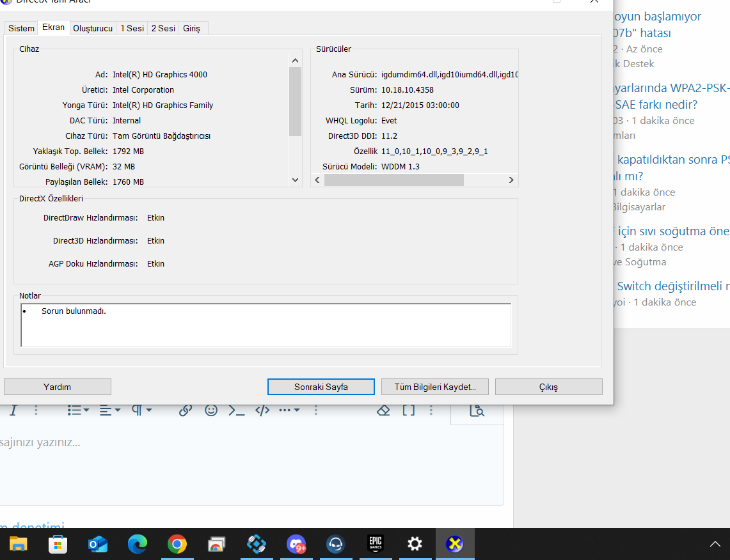The image size is (730, 560).
Task: Click down arrow of Cihaz scrollbar
Action: click(x=295, y=180)
